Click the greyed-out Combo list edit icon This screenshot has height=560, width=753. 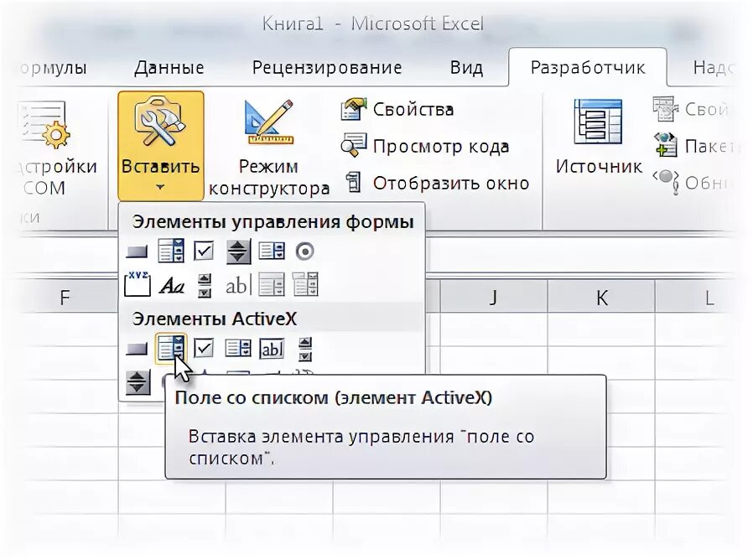pyautogui.click(x=272, y=284)
